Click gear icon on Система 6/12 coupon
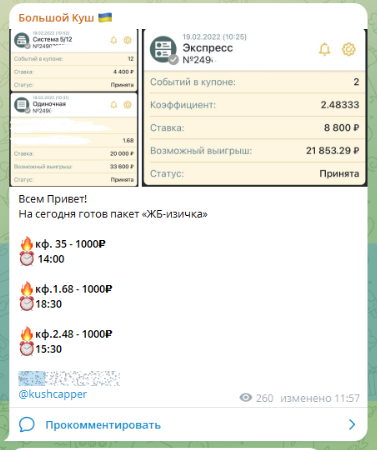 [x=127, y=40]
